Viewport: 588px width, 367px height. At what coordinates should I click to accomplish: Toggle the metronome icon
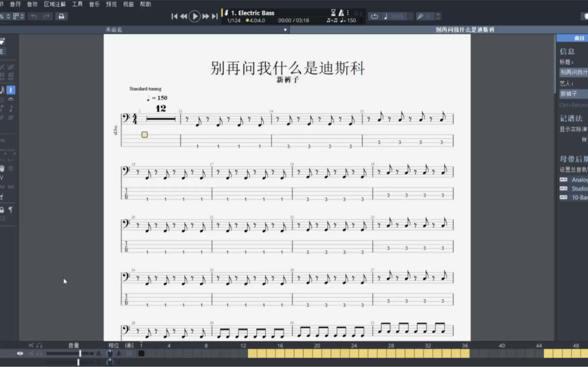[x=341, y=13]
